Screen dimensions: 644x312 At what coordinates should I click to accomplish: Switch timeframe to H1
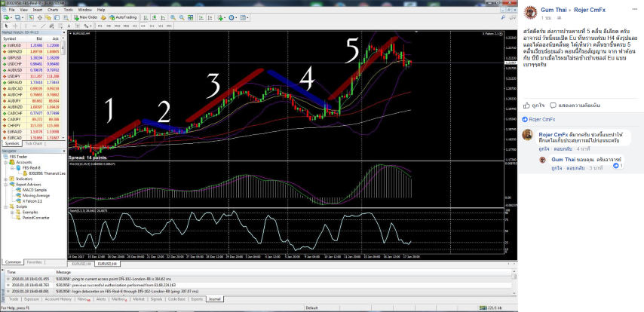[134, 26]
